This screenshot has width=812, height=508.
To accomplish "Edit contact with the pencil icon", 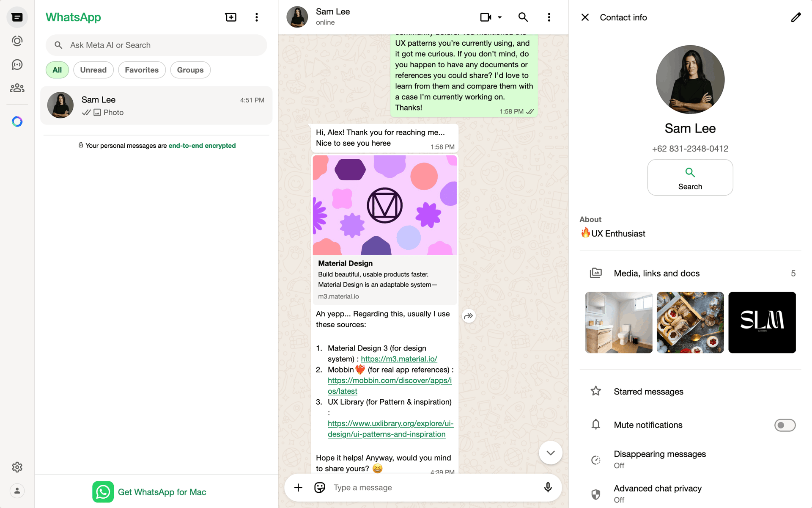I will (x=796, y=17).
